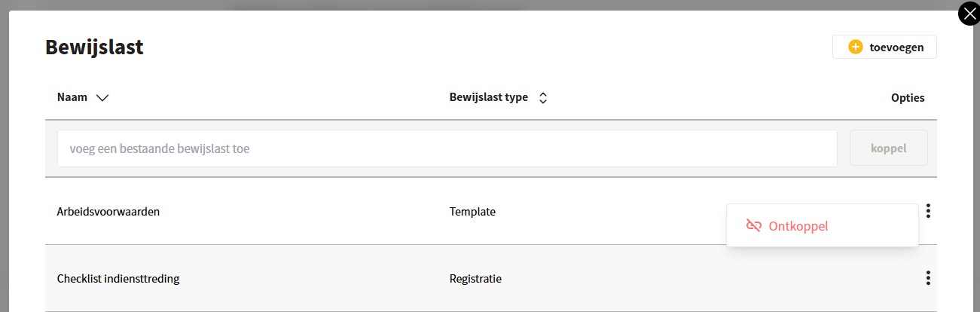Click three-dot menu of Arbeidsvoorwaarden row
The width and height of the screenshot is (980, 312).
click(928, 211)
